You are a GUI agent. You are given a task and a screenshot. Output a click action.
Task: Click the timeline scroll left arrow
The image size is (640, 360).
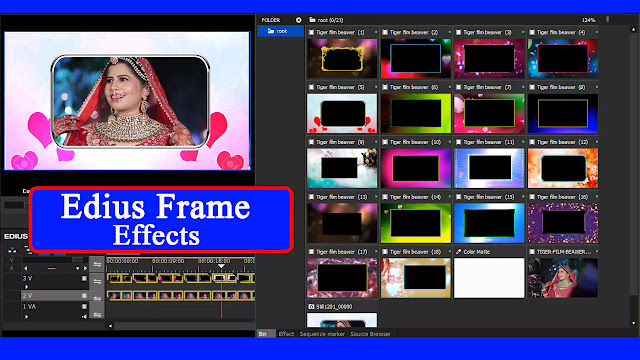tap(110, 326)
